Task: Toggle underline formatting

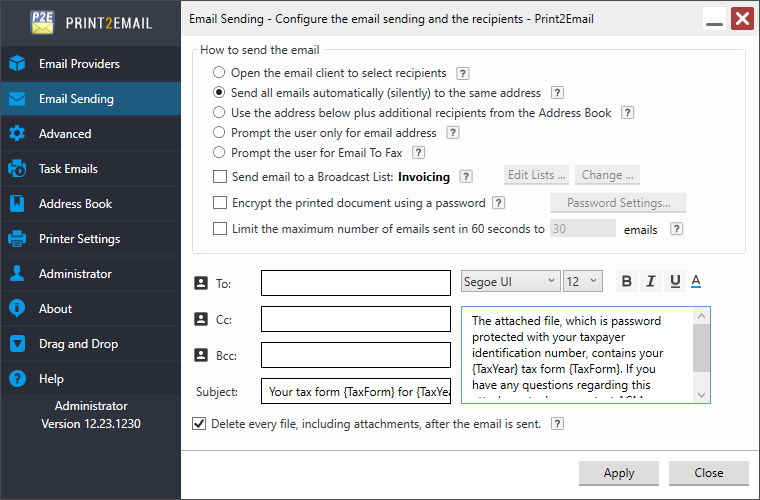Action: (x=675, y=281)
